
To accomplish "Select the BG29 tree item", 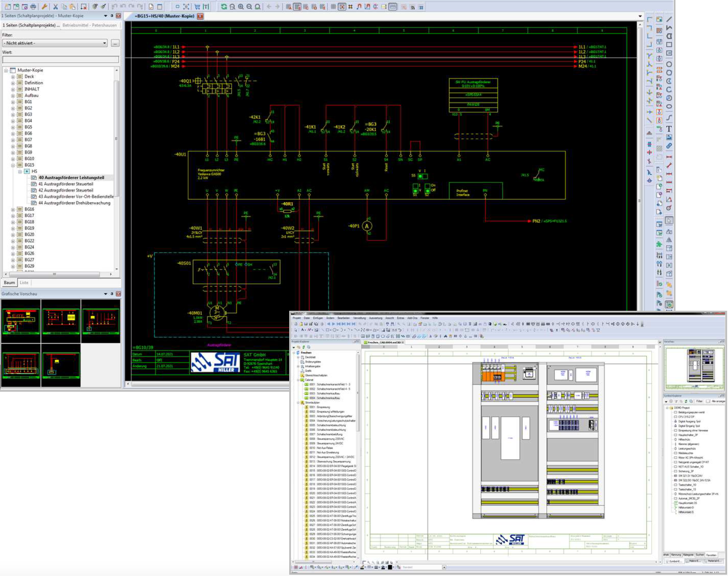I will coord(29,266).
